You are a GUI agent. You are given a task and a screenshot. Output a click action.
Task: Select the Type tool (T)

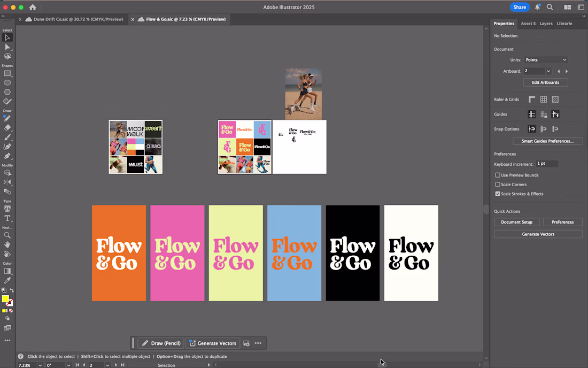point(7,218)
